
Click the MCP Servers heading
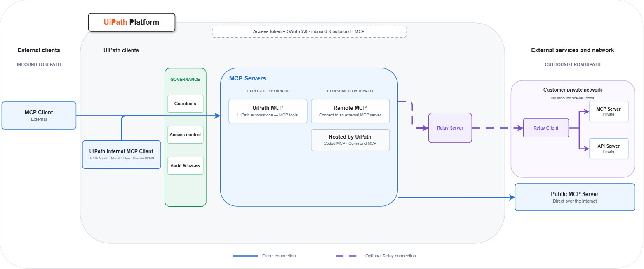coord(247,78)
